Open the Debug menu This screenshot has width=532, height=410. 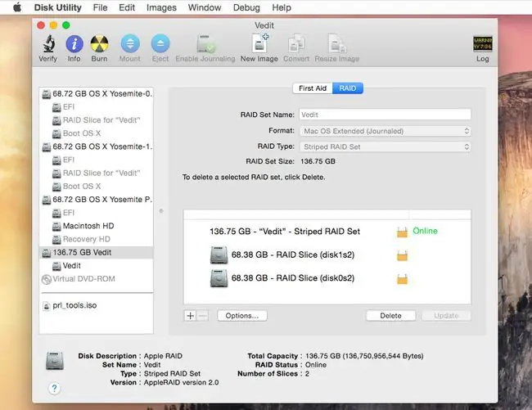[x=246, y=7]
